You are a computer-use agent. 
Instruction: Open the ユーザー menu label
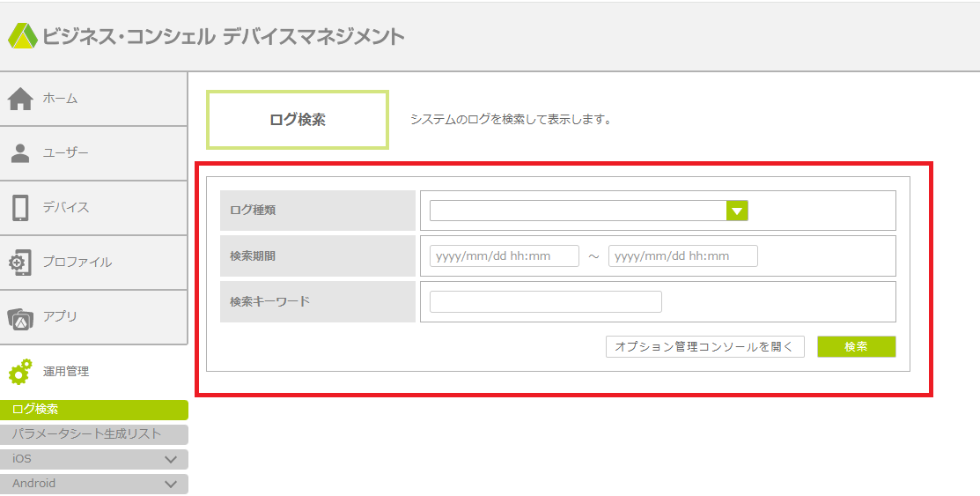point(66,153)
